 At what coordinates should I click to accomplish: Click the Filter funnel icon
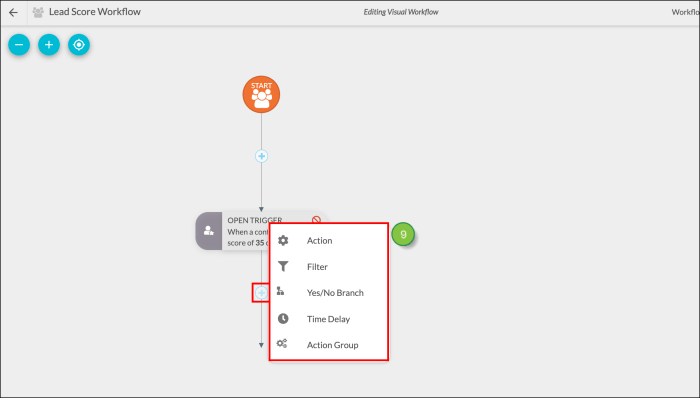[x=283, y=267]
